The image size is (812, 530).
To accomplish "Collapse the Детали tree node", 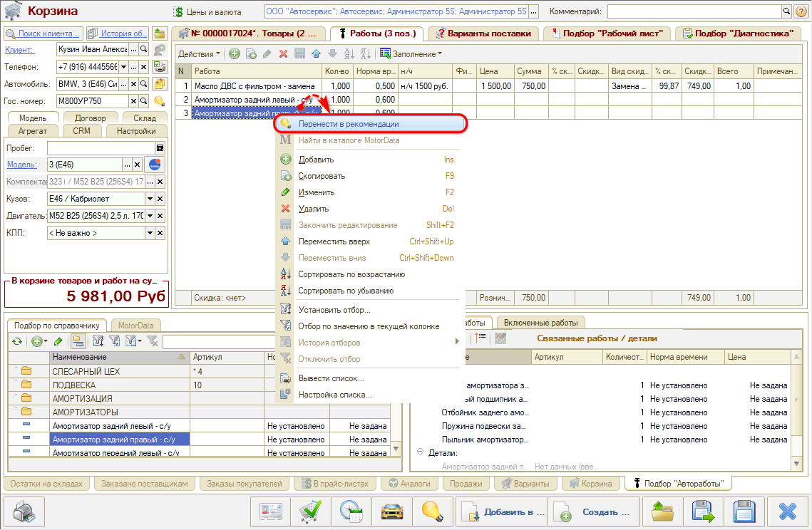I will pyautogui.click(x=421, y=452).
